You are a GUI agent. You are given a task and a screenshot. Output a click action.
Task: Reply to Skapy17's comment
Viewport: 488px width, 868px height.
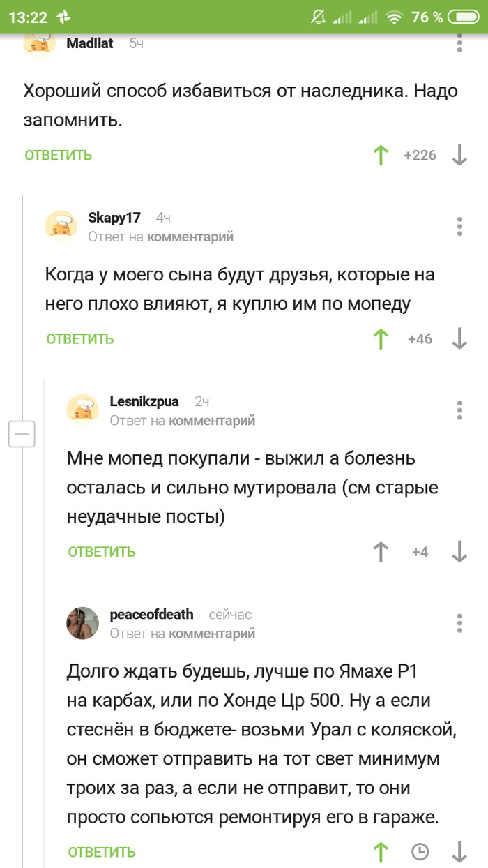pos(80,339)
